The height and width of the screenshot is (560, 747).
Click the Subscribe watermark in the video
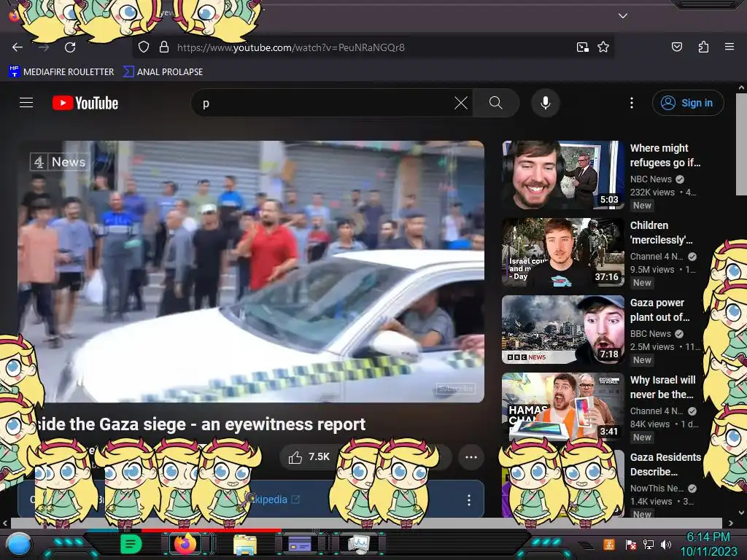pyautogui.click(x=456, y=389)
